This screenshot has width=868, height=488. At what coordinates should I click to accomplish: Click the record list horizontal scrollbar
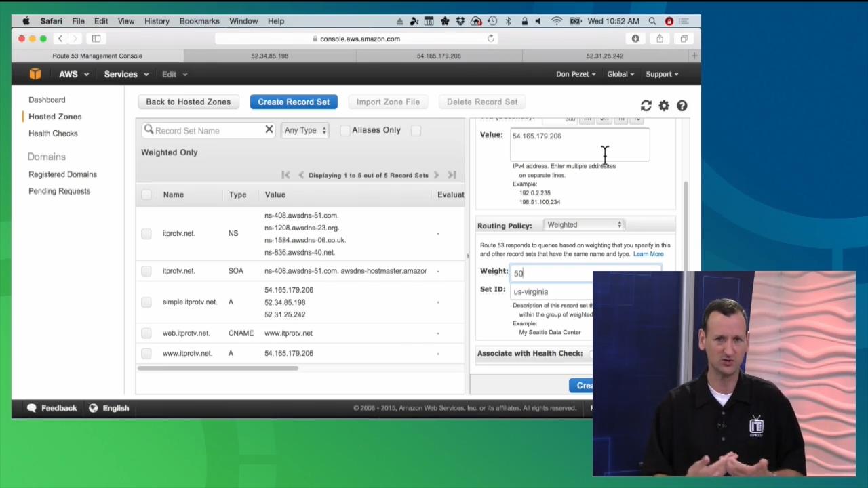(218, 369)
